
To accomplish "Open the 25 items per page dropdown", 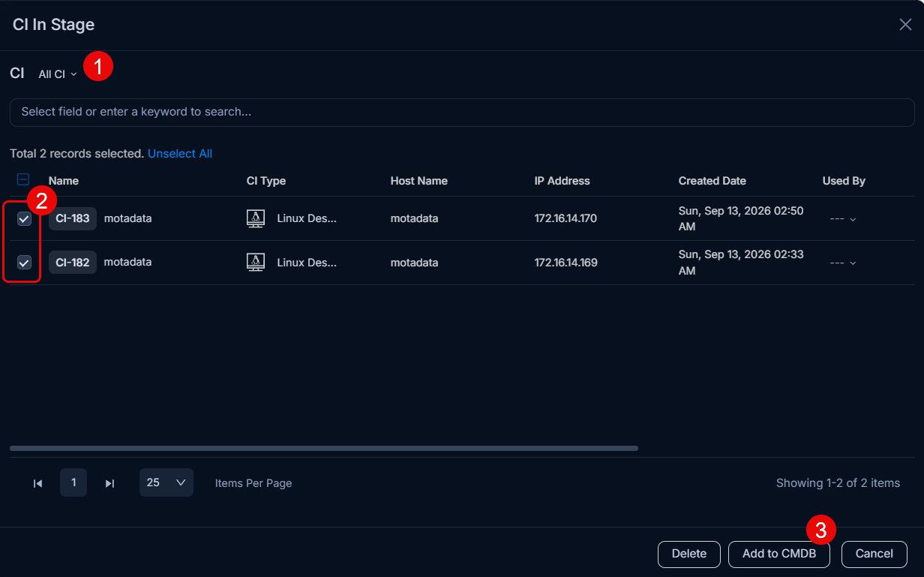I will coord(166,482).
